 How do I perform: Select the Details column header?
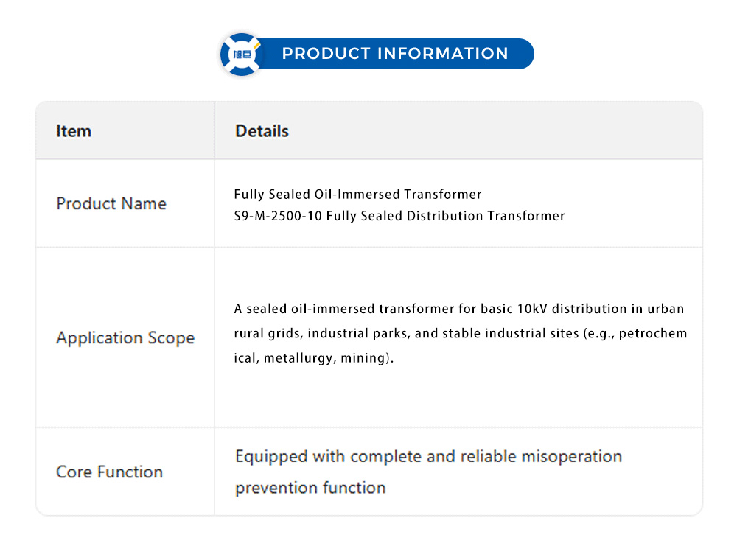(262, 131)
